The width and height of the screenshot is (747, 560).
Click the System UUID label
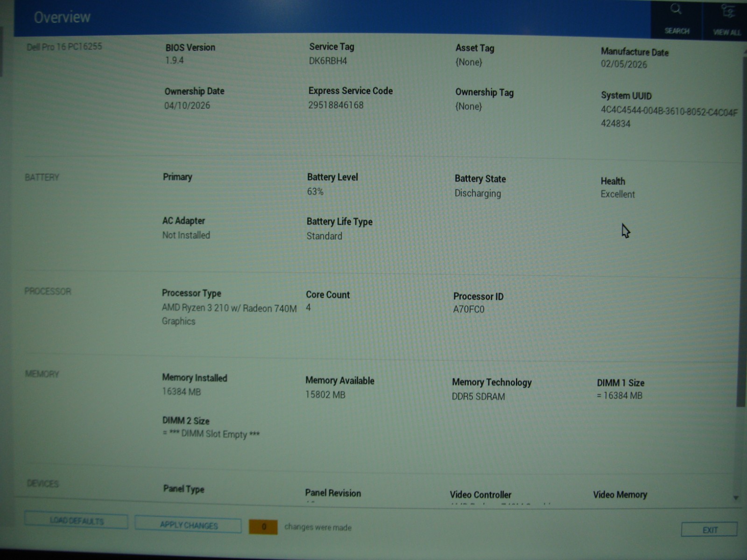click(x=626, y=96)
